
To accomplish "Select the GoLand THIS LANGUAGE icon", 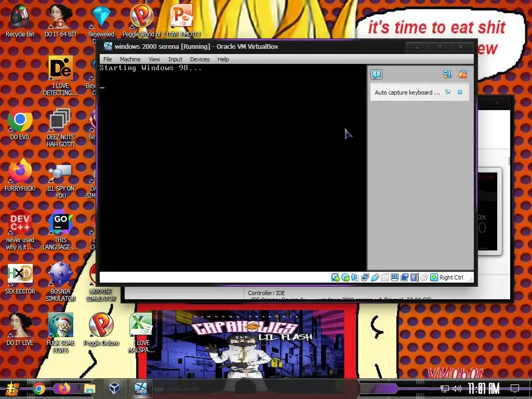I will (60, 230).
